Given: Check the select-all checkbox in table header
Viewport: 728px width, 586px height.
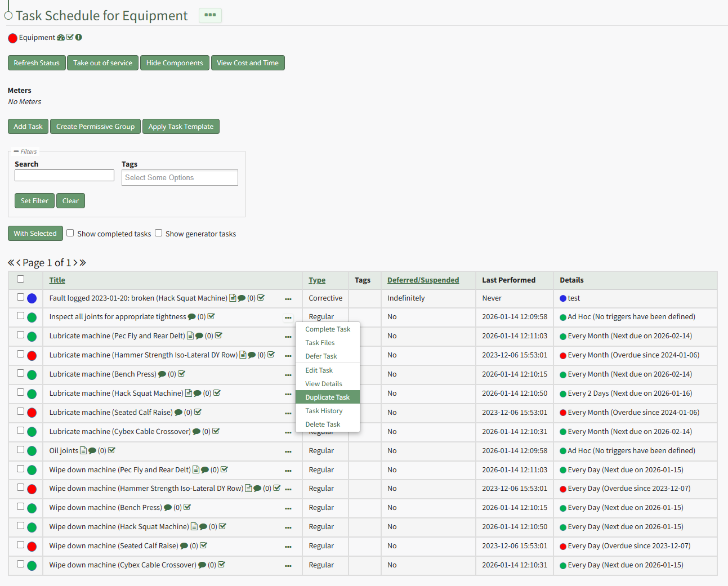Looking at the screenshot, I should pyautogui.click(x=21, y=279).
